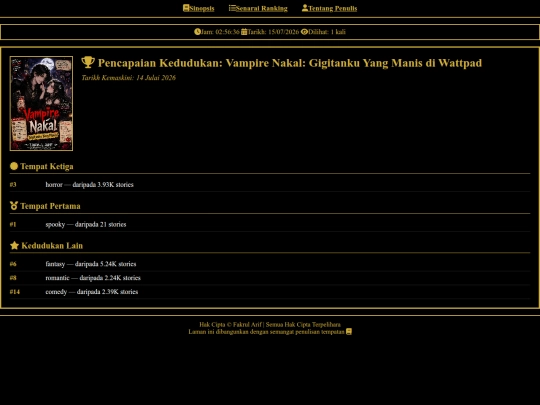The image size is (540, 405).
Task: Click the Hak Cipta Fakrul Arif footer text
Action: tap(270, 324)
